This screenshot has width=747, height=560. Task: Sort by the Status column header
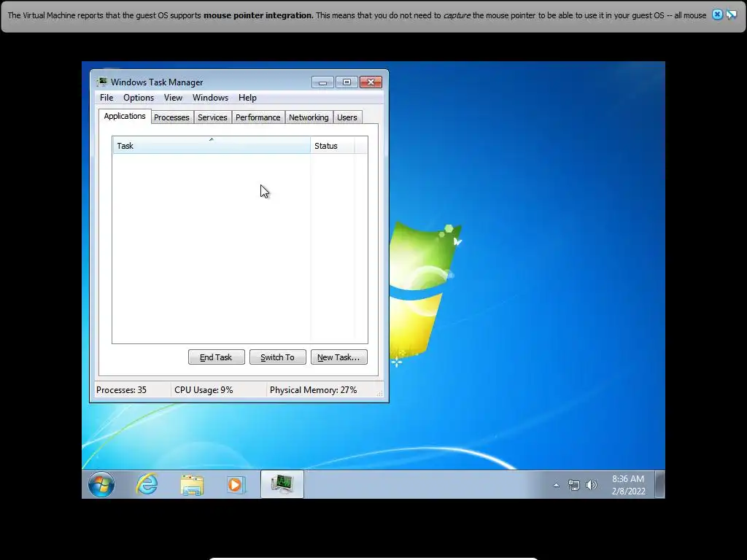(x=332, y=146)
